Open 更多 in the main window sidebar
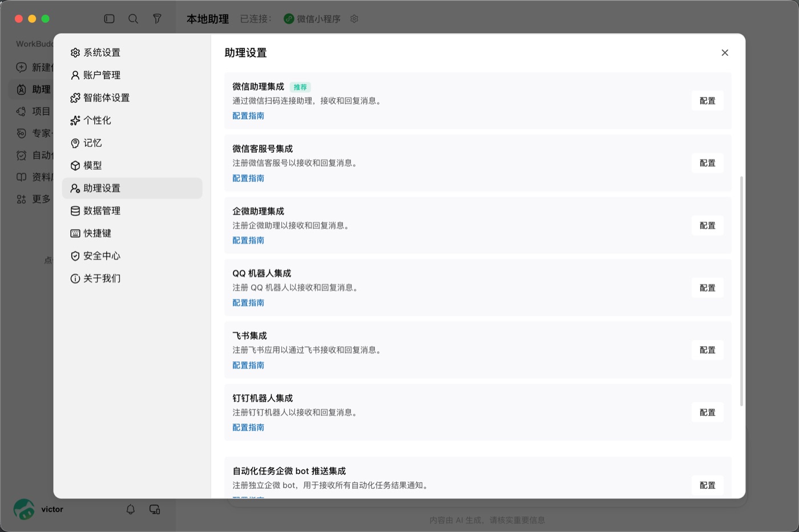Image resolution: width=799 pixels, height=532 pixels. click(x=33, y=199)
